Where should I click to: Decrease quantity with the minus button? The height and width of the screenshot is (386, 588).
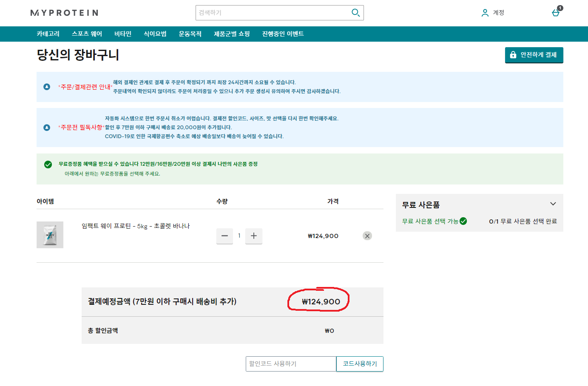[x=224, y=236]
